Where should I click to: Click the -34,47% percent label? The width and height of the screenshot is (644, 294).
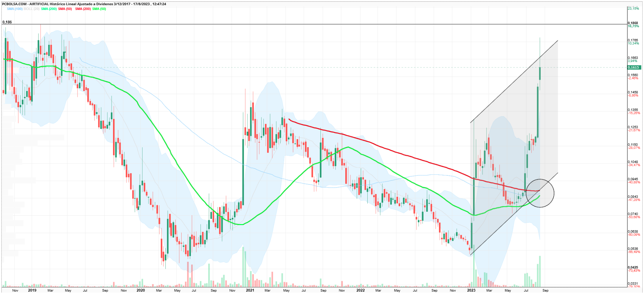634,165
